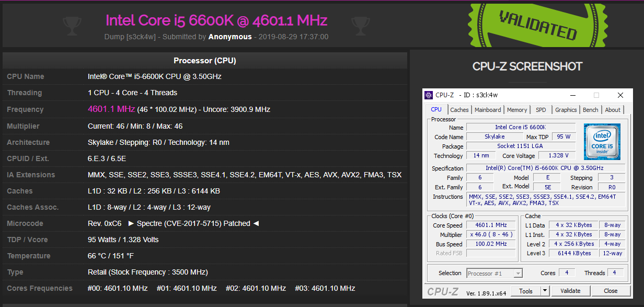Click the Validate button

pos(570,291)
